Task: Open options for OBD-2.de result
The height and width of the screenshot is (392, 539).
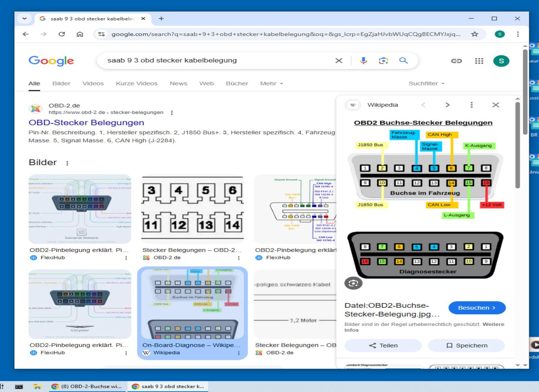Action: [172, 113]
